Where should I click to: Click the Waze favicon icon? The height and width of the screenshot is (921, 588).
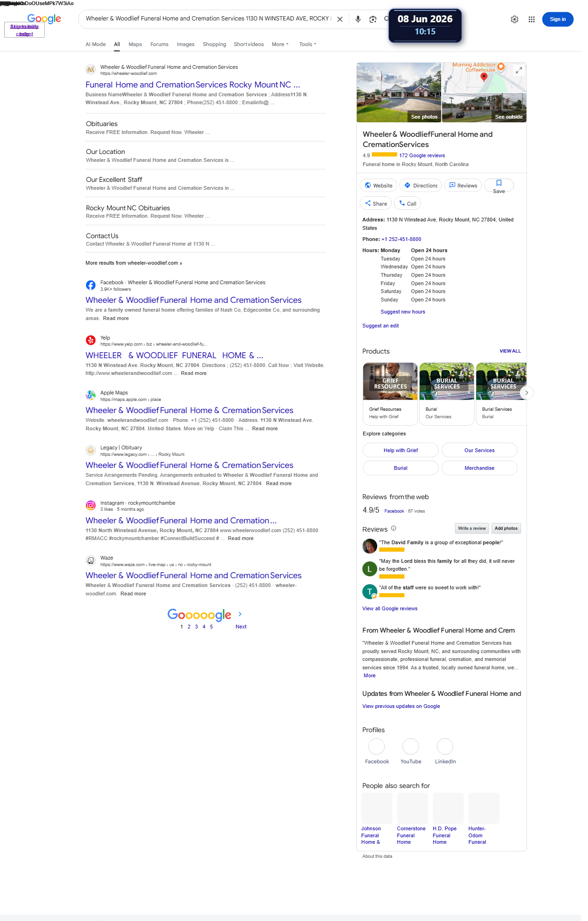pyautogui.click(x=91, y=561)
